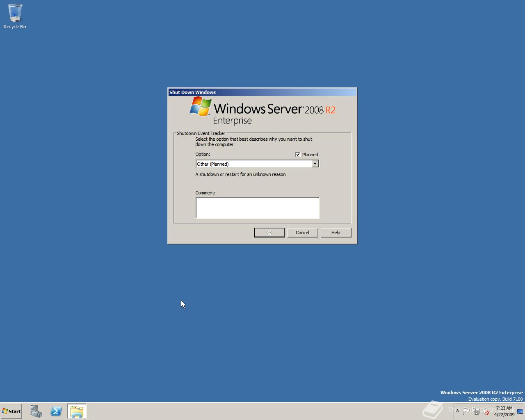The image size is (525, 420).
Task: Open the Recycle Bin desktop icon
Action: pos(15,16)
